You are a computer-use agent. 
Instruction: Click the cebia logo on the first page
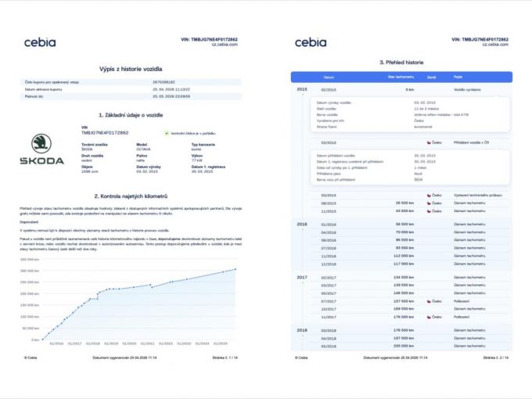point(40,42)
